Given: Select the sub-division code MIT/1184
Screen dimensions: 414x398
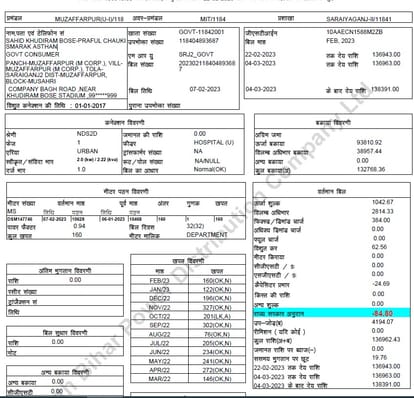Looking at the screenshot, I should coord(213,19).
